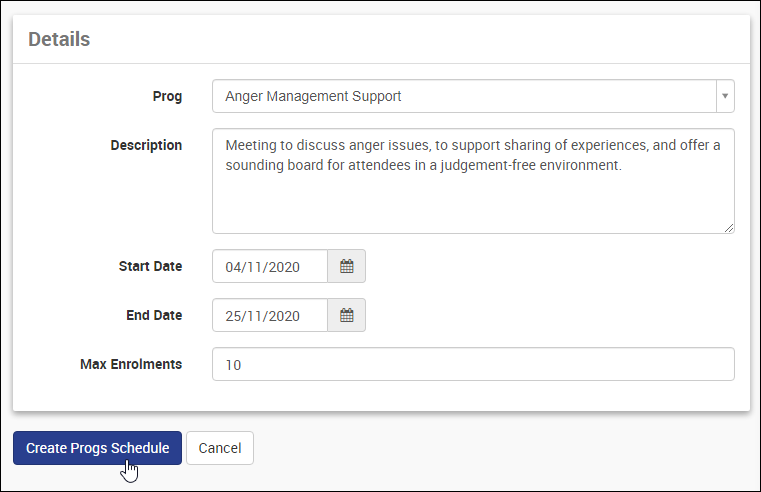
Task: Click the 25/11/2020 date text
Action: click(263, 316)
